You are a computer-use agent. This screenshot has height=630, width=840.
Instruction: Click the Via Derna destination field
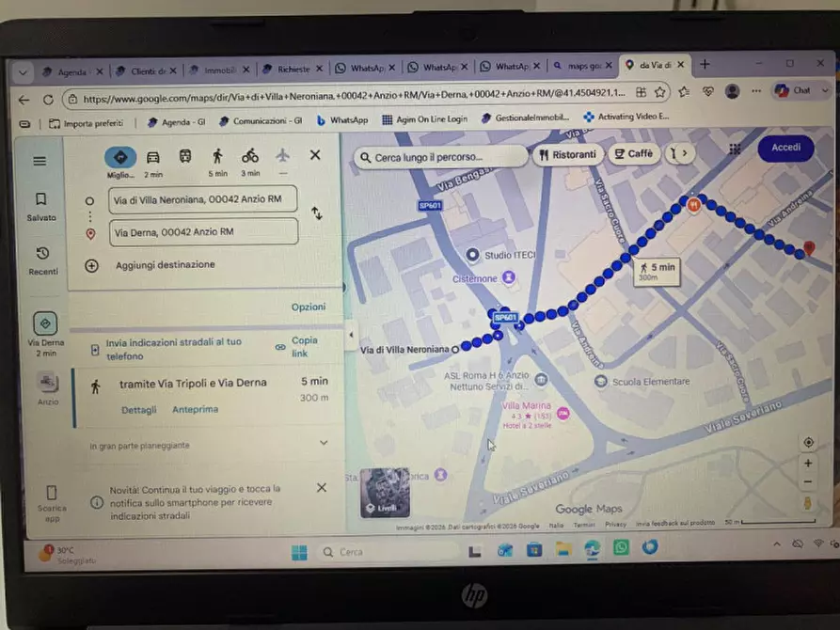coord(203,232)
